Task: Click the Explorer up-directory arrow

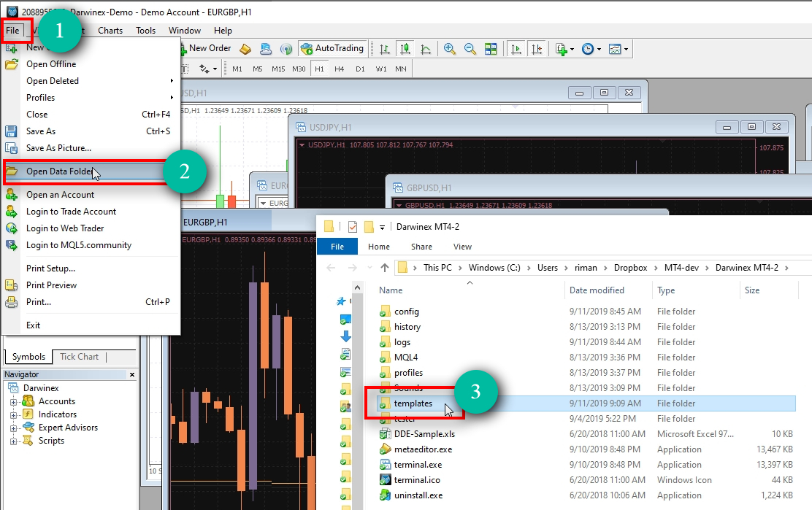Action: point(384,268)
